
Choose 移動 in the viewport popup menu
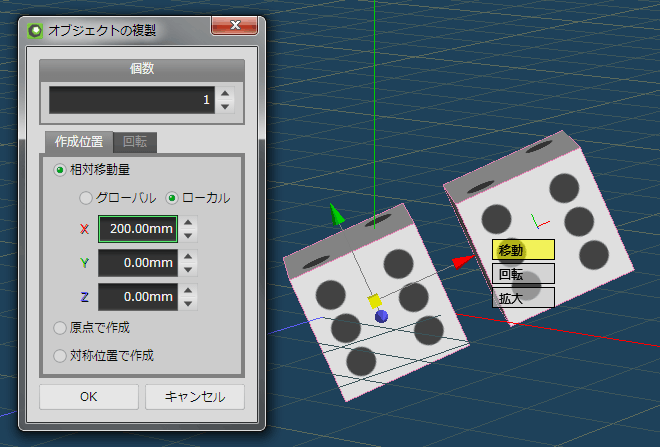523,250
